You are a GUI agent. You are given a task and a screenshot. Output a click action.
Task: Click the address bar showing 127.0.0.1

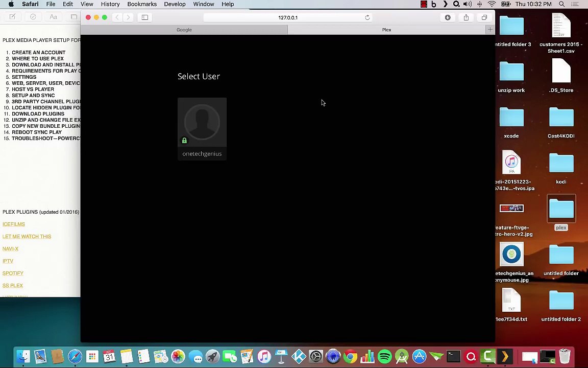(x=288, y=18)
